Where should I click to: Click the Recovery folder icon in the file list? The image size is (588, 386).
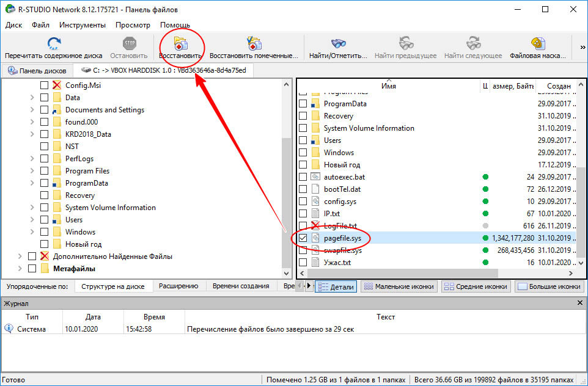316,116
